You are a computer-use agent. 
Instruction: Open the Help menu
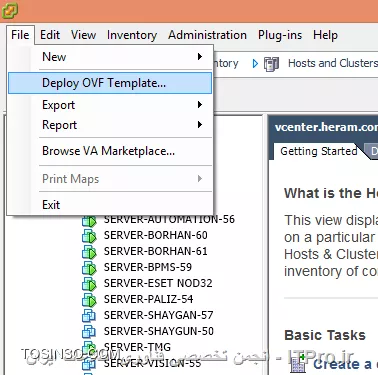point(325,35)
